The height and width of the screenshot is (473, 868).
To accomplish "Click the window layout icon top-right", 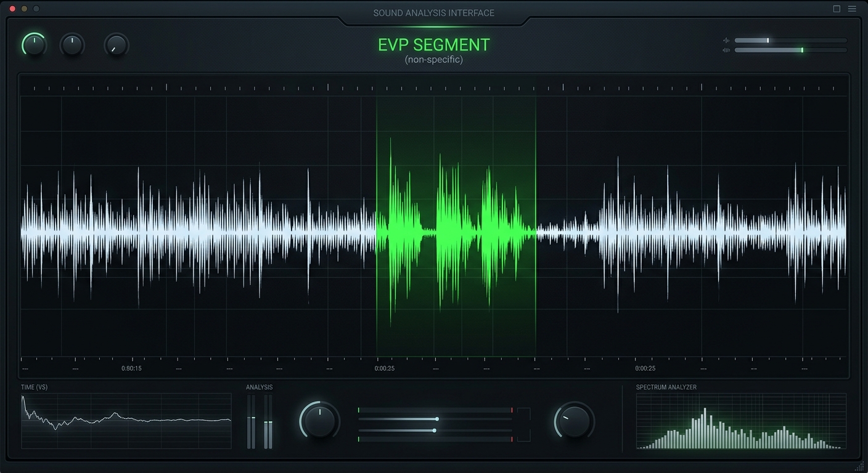I will pyautogui.click(x=837, y=9).
